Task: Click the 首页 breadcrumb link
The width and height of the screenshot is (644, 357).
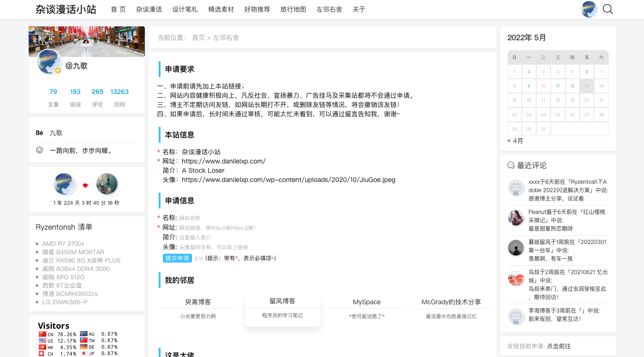Action: point(198,38)
